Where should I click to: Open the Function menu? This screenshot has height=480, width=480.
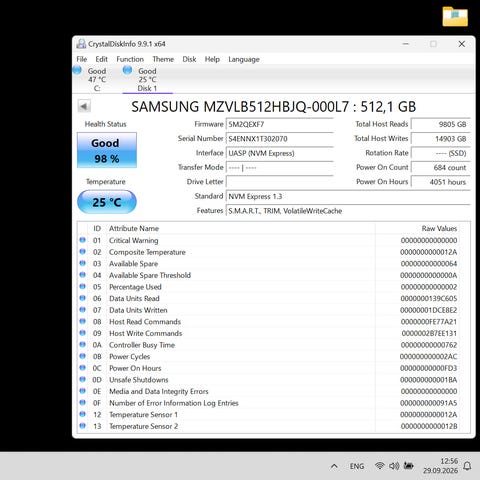pos(130,59)
